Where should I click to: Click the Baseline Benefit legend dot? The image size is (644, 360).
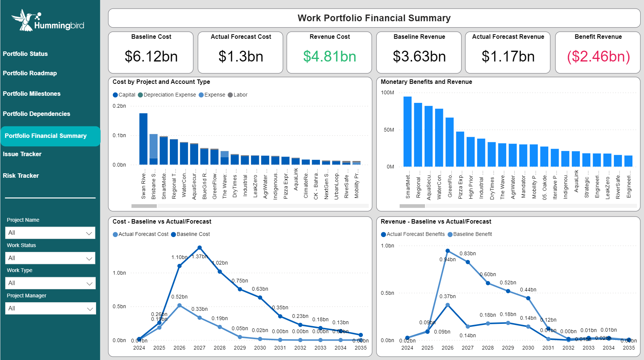coord(450,234)
